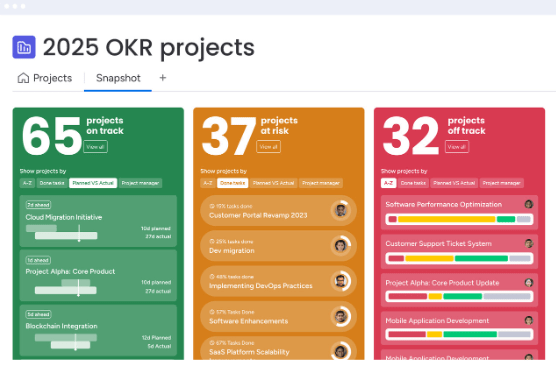Select A-Z filter in at risk card
The width and height of the screenshot is (556, 370).
[208, 183]
